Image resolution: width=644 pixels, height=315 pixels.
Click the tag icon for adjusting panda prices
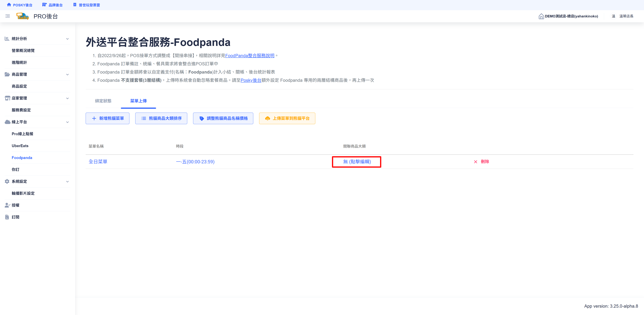pos(201,118)
